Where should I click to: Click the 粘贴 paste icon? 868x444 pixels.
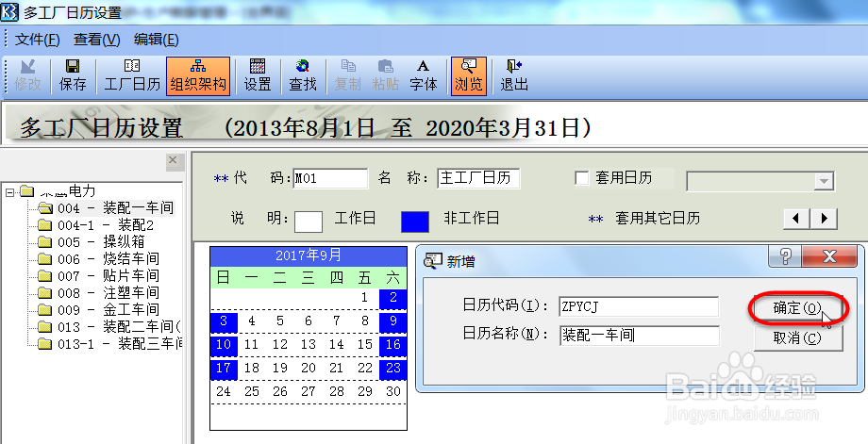(x=386, y=75)
